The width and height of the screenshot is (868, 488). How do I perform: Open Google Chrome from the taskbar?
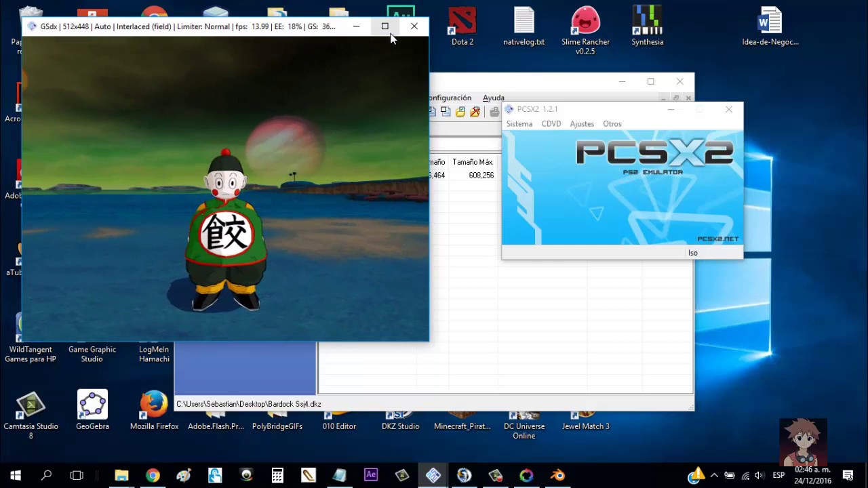(153, 475)
